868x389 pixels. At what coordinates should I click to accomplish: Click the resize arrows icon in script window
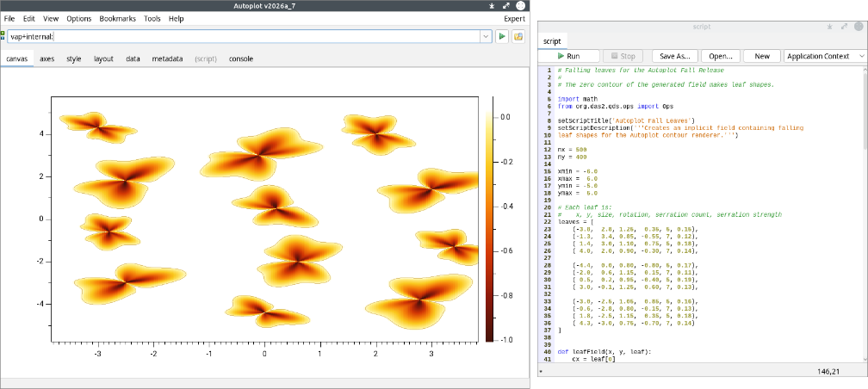[x=844, y=26]
